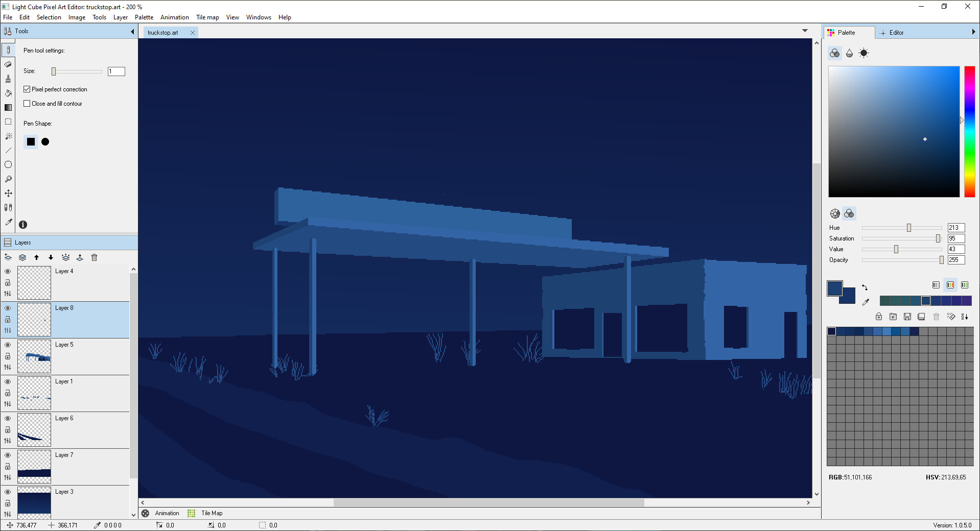Viewport: 980px width, 531px height.
Task: Expand the Editor panel with the right arrow
Action: click(x=974, y=32)
